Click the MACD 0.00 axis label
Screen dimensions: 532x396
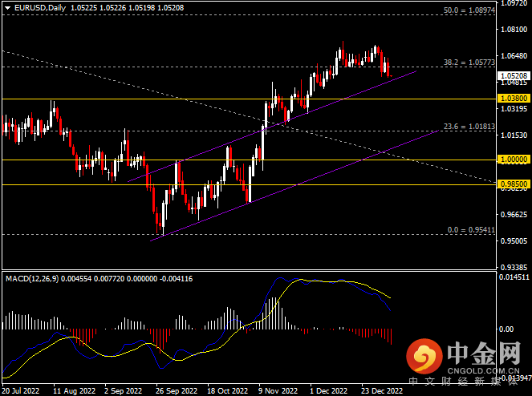[506, 329]
